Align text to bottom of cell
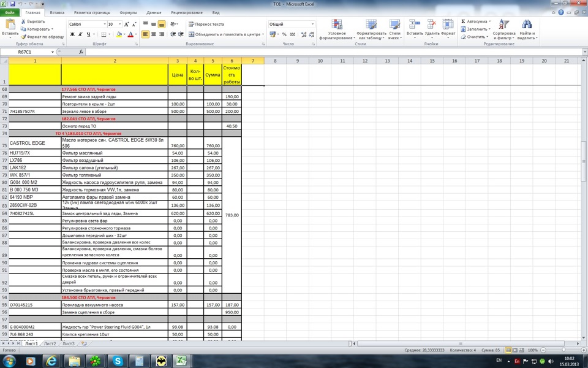The height and width of the screenshot is (368, 588). click(162, 24)
